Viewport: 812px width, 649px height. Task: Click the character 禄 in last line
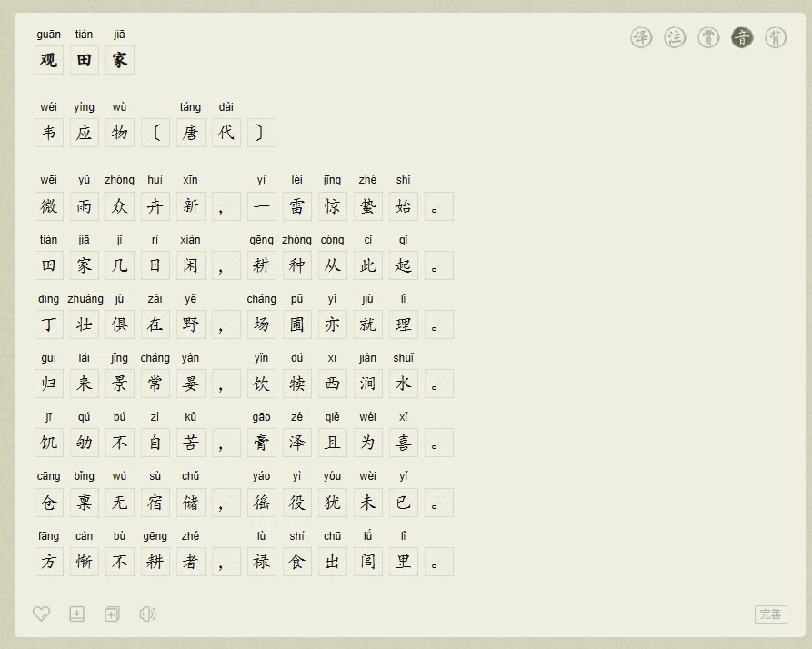[261, 562]
